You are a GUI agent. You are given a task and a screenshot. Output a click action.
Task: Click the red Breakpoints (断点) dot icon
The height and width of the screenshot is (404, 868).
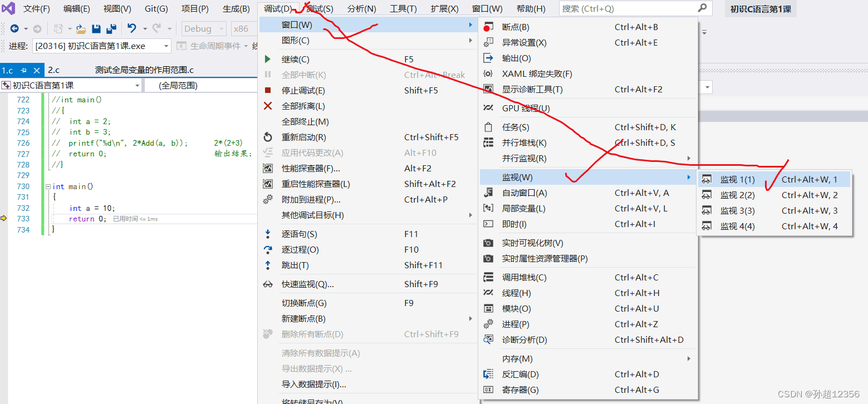(488, 27)
